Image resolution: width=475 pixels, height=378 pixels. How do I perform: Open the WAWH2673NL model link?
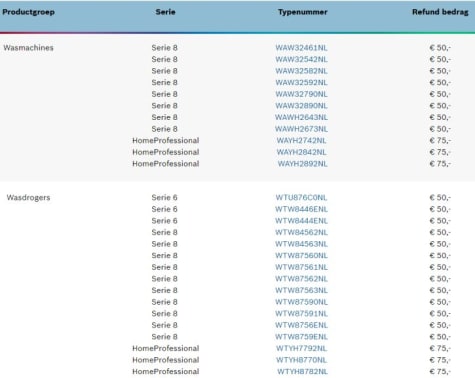point(301,129)
